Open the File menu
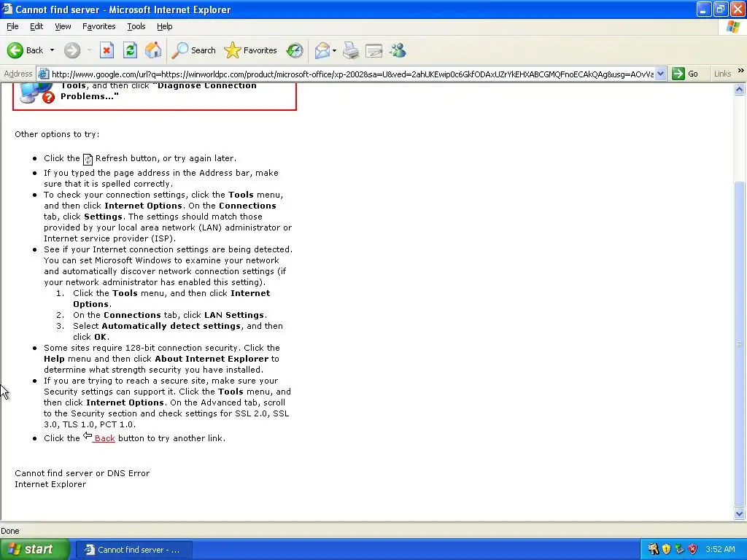This screenshot has height=560, width=747. (x=12, y=26)
